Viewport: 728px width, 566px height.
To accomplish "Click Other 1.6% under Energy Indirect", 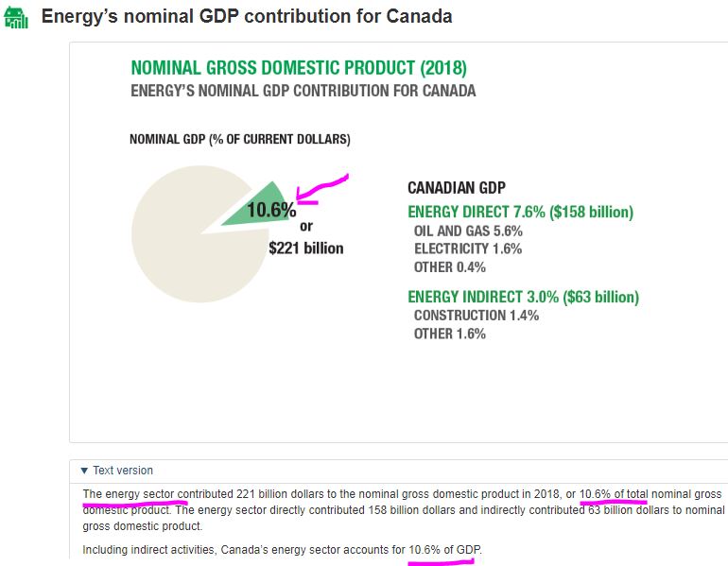I will coord(450,334).
